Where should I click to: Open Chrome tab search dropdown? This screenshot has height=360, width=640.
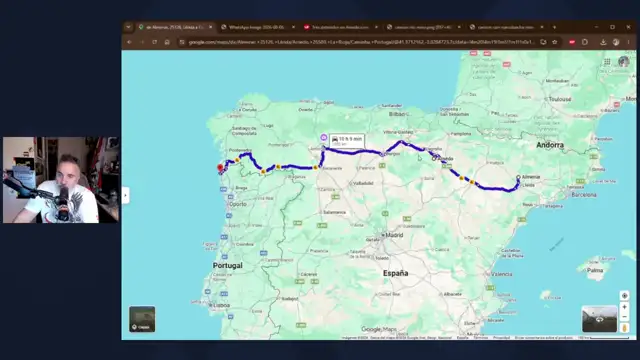[x=129, y=27]
